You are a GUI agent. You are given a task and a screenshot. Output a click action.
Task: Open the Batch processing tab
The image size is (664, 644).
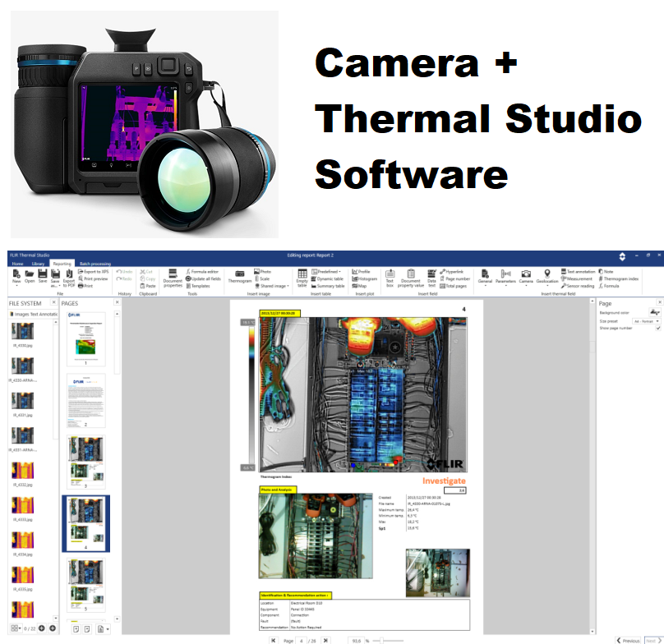(95, 264)
